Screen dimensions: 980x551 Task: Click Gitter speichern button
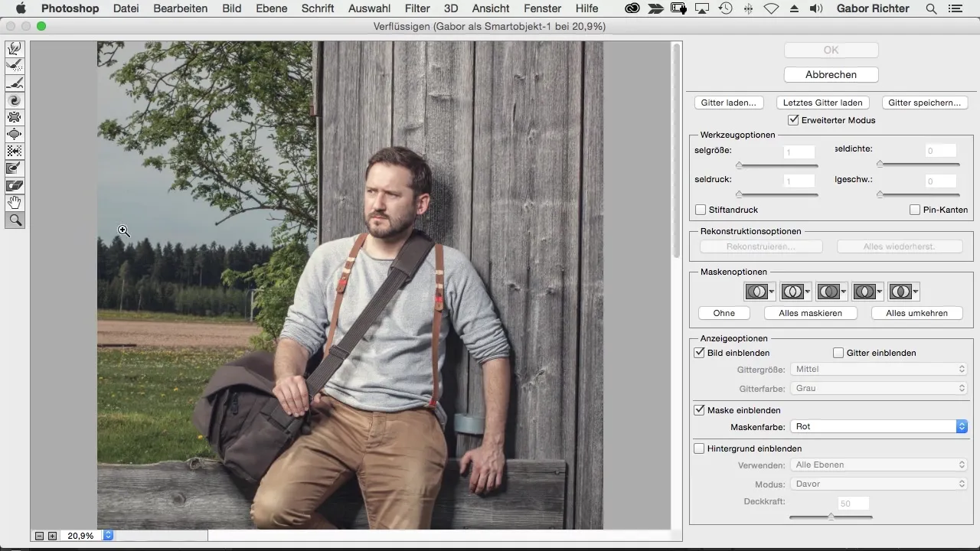925,103
